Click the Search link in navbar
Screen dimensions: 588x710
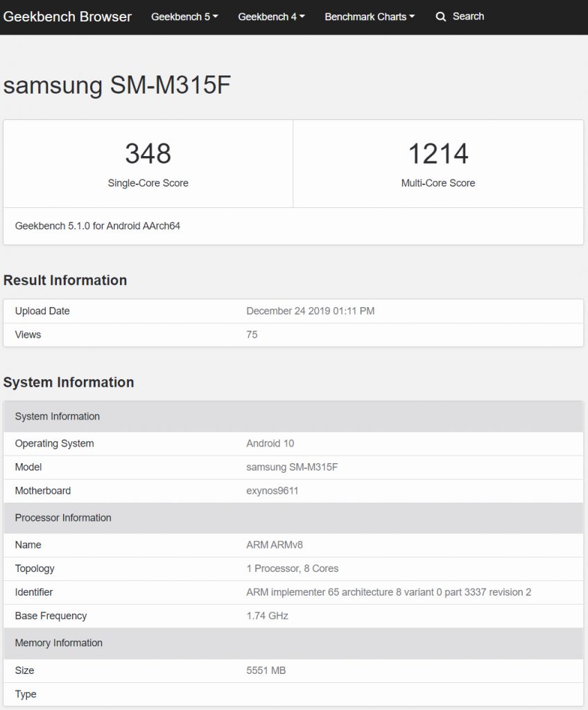click(468, 17)
